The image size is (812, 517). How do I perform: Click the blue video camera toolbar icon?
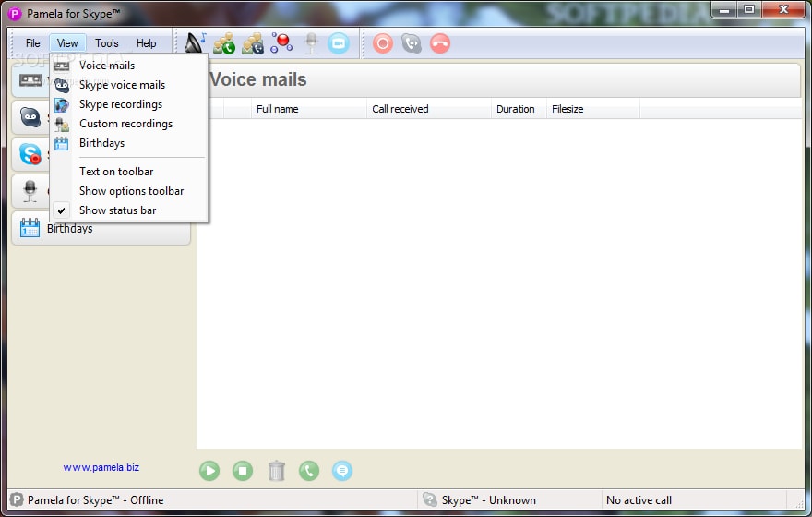339,43
